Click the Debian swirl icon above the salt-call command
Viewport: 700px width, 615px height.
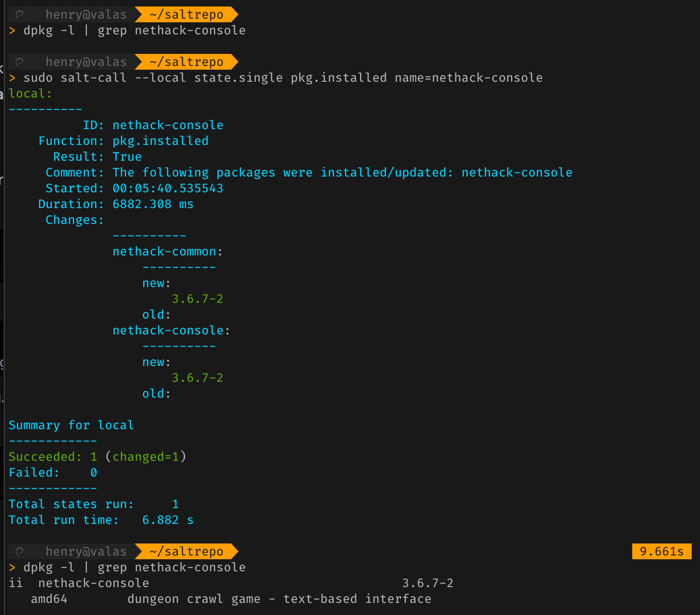pyautogui.click(x=19, y=62)
